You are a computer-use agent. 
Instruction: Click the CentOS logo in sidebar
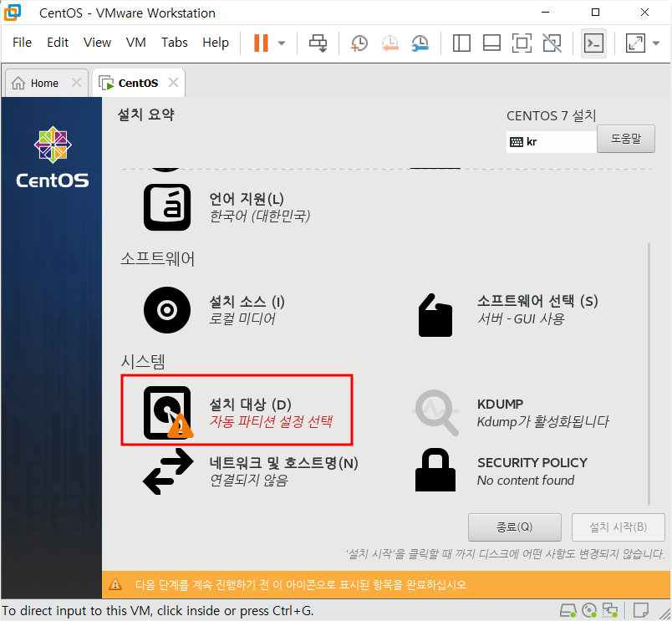[x=53, y=157]
